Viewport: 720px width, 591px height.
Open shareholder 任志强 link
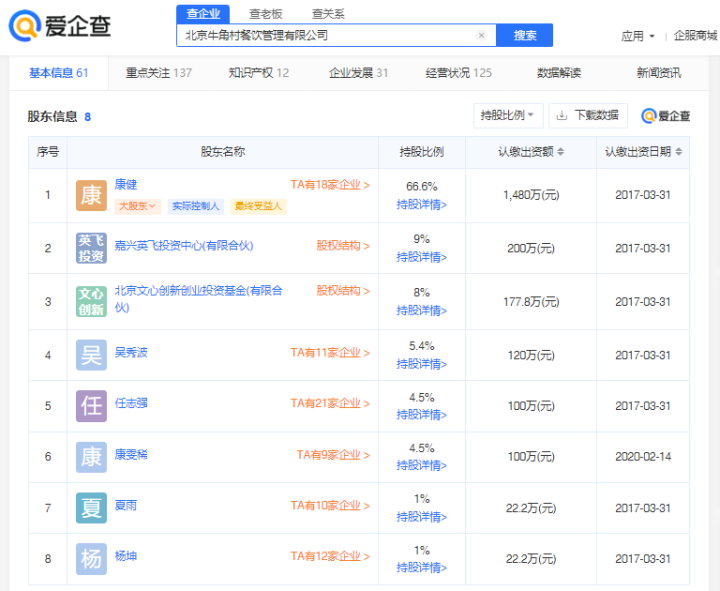tap(131, 404)
